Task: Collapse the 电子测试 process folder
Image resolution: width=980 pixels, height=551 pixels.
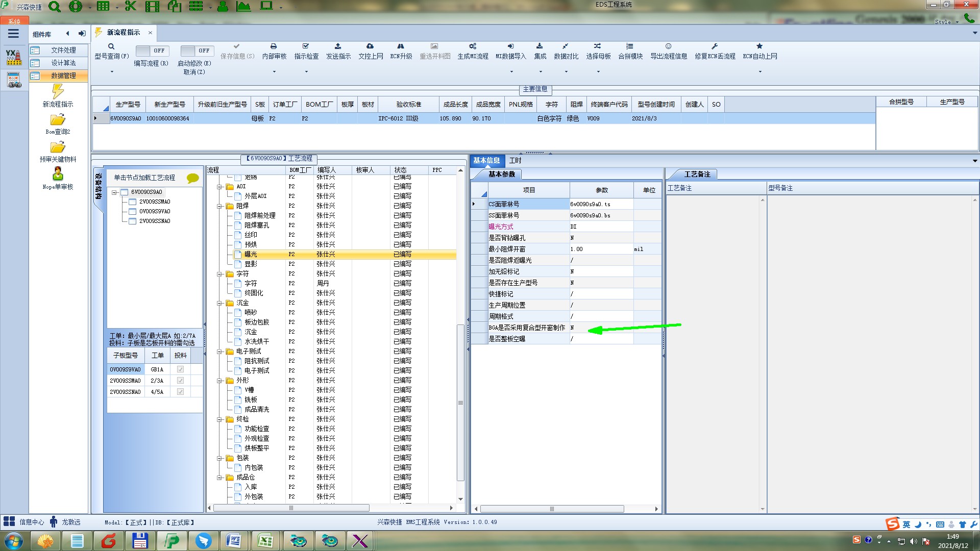Action: [x=219, y=352]
